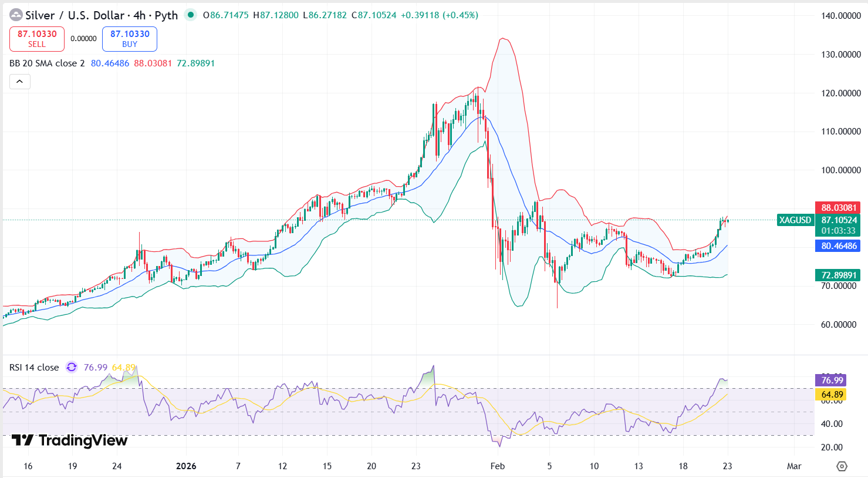
Task: Select the Feb label on the time axis
Action: click(x=497, y=466)
